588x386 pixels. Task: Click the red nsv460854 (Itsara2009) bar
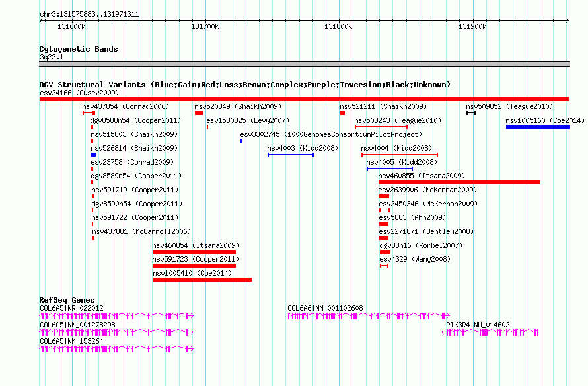194,252
